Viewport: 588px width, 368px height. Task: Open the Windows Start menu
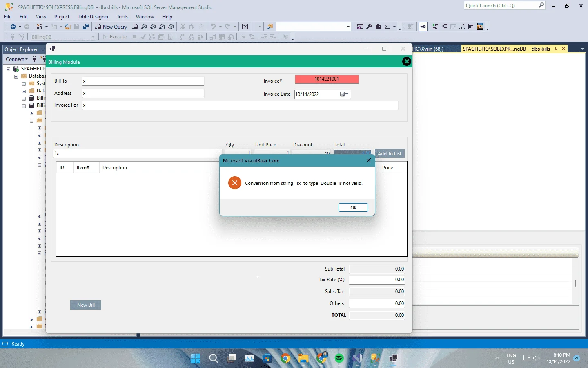(x=196, y=359)
